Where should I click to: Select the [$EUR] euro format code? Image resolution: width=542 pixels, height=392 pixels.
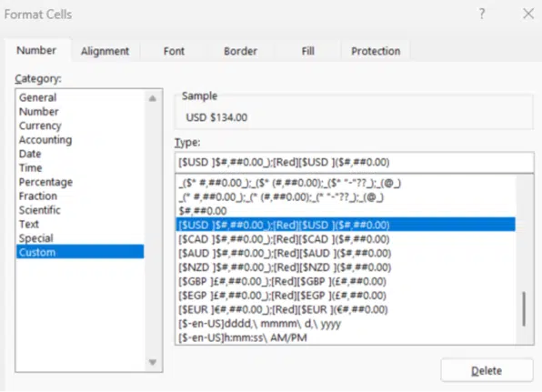click(346, 310)
